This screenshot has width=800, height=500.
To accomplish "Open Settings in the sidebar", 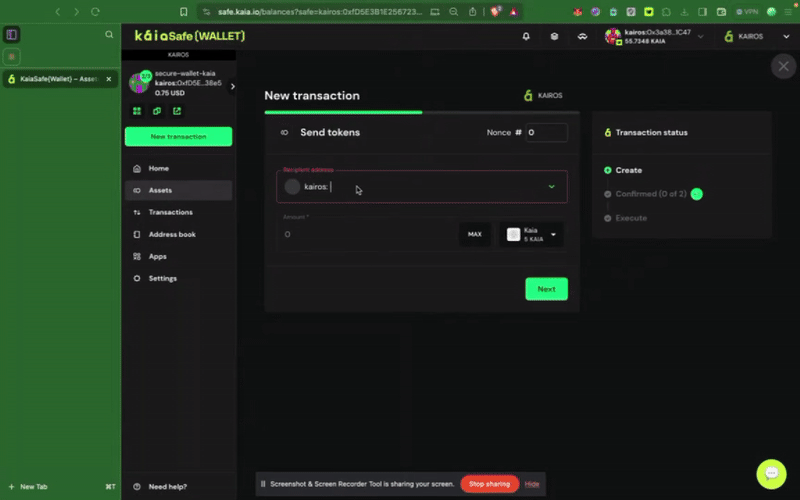I will click(178, 278).
